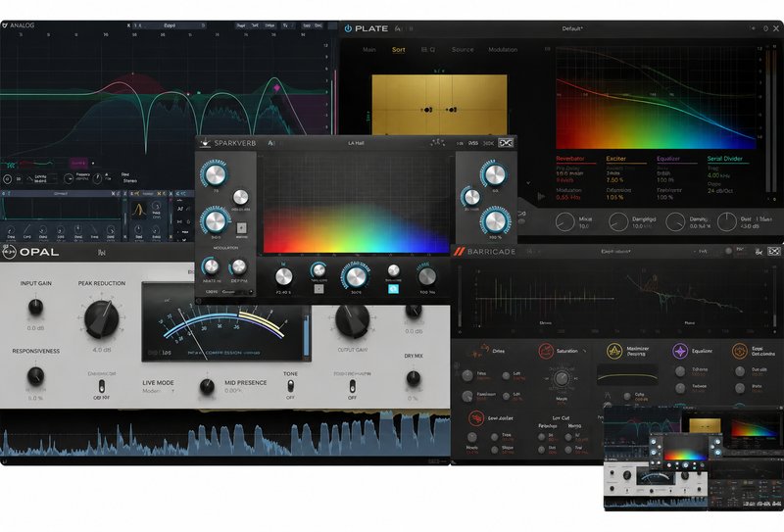The width and height of the screenshot is (784, 532).
Task: Click the scattered-dots icon in Sparkverb header
Action: click(x=437, y=143)
